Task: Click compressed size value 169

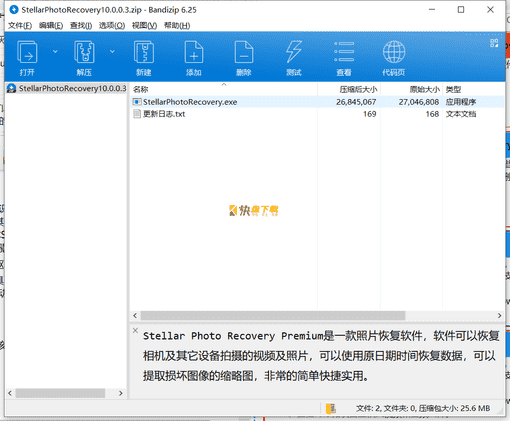Action: [x=370, y=114]
